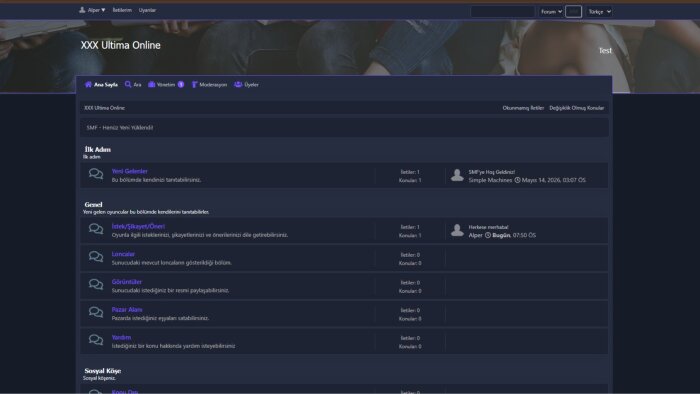The width and height of the screenshot is (700, 394).
Task: Open the Yardım board
Action: point(121,337)
